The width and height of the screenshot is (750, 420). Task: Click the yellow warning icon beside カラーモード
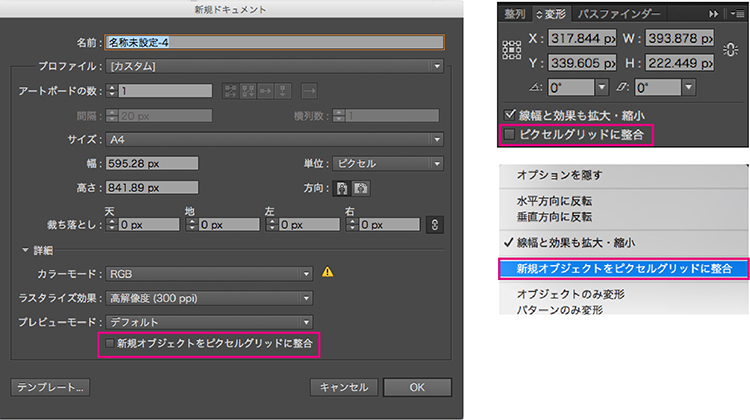[328, 272]
